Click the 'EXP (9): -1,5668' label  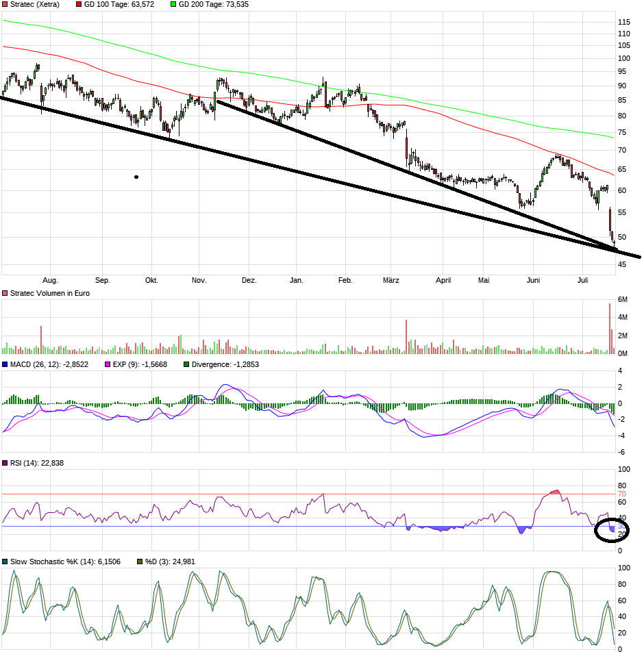coord(140,365)
